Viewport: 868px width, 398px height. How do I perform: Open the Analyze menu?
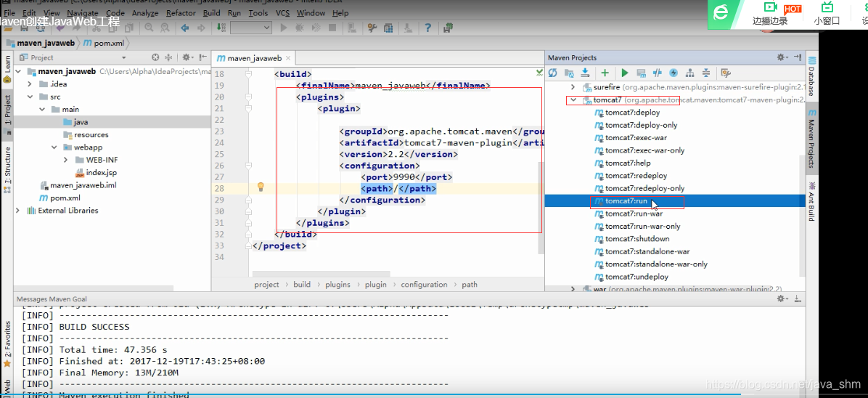pyautogui.click(x=145, y=13)
